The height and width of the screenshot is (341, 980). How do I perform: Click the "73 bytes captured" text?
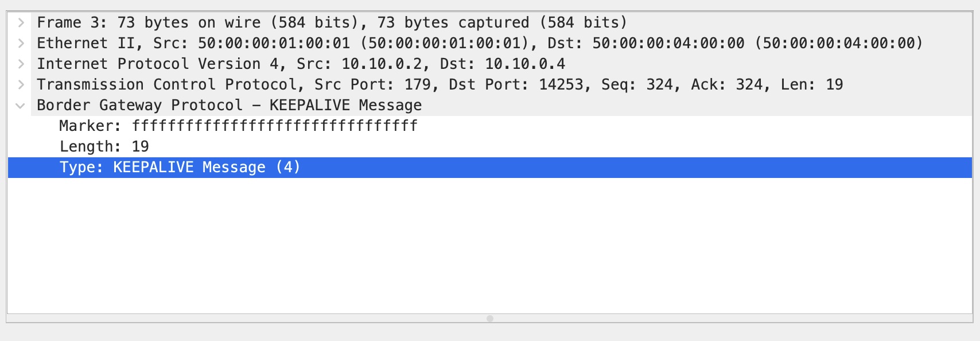coord(453,23)
